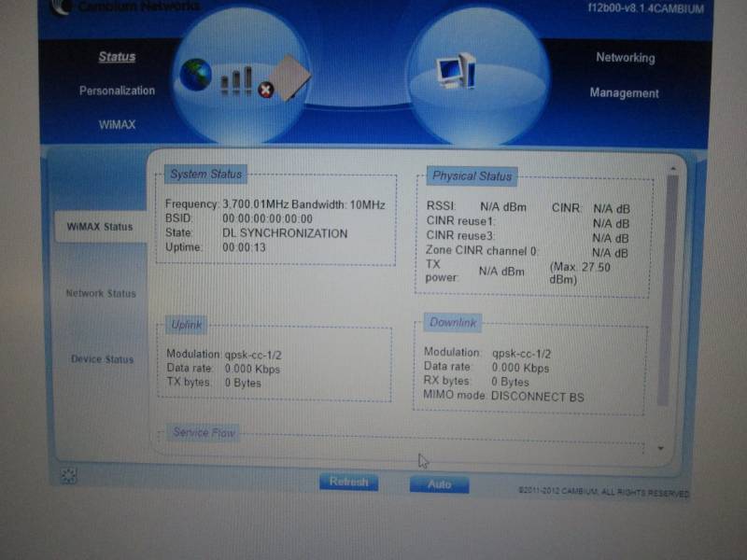Image resolution: width=747 pixels, height=560 pixels.
Task: Click the Downlink modulation qpsk-cc-1/2 value
Action: (x=521, y=355)
